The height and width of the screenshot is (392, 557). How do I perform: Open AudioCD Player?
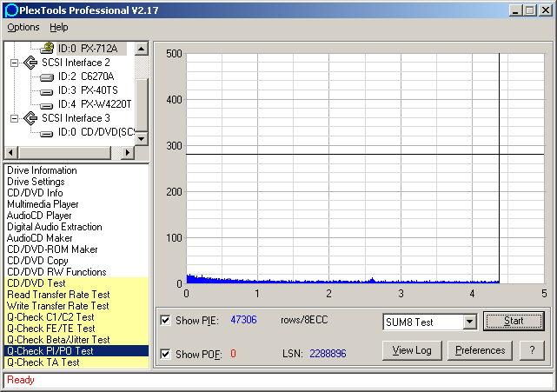click(76, 216)
